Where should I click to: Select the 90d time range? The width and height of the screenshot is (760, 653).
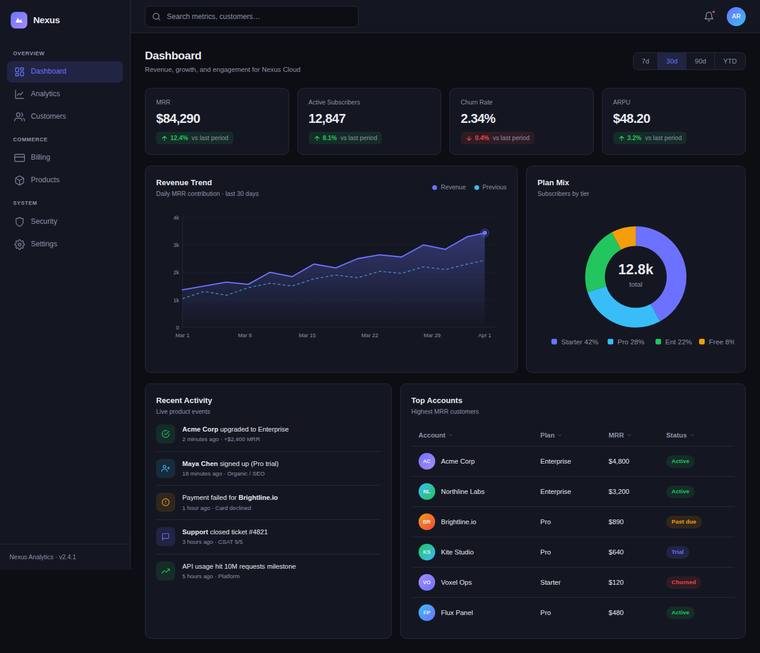pyautogui.click(x=700, y=61)
